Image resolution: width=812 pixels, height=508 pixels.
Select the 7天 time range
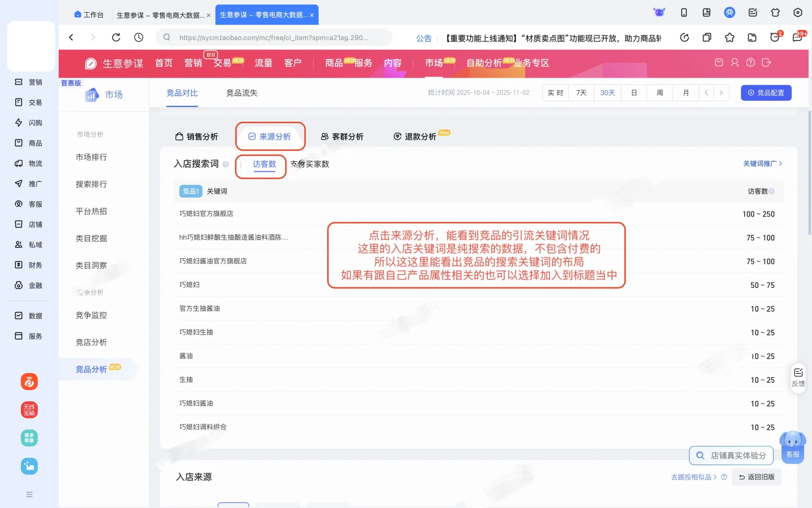click(581, 93)
